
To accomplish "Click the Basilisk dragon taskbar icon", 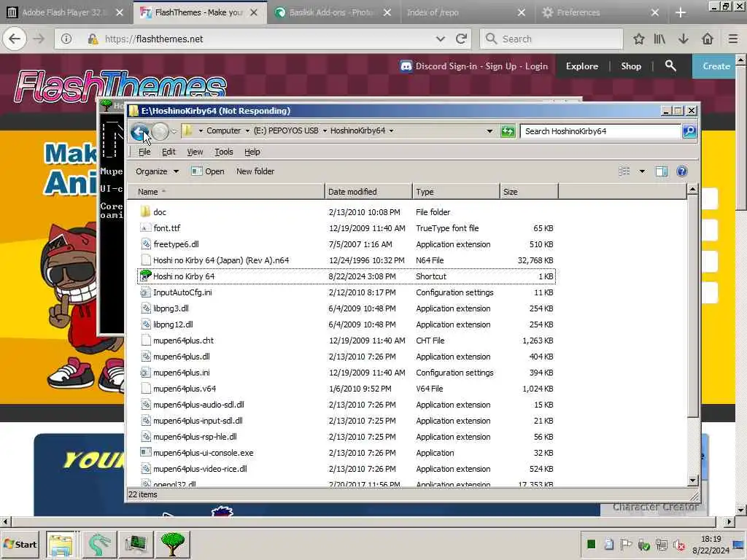I will click(99, 544).
